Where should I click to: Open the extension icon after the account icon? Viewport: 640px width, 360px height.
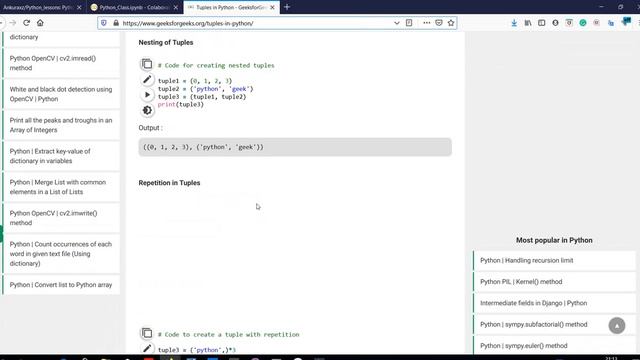tap(569, 23)
